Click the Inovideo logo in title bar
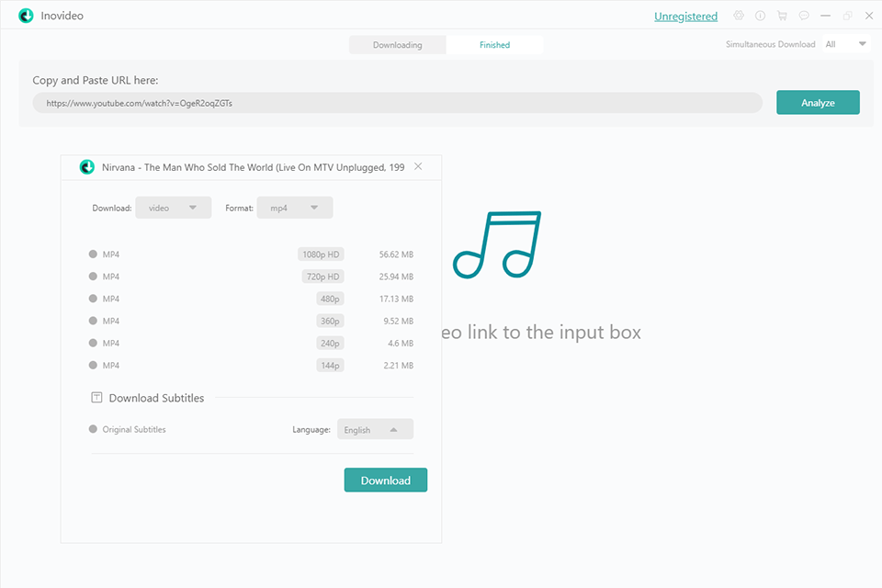Image resolution: width=882 pixels, height=588 pixels. pos(26,16)
